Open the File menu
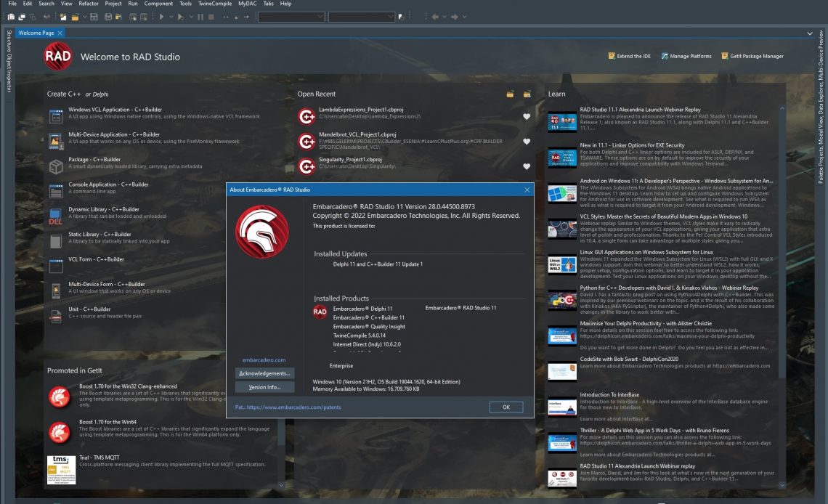Screen dimensions: 828x504 pyautogui.click(x=12, y=4)
